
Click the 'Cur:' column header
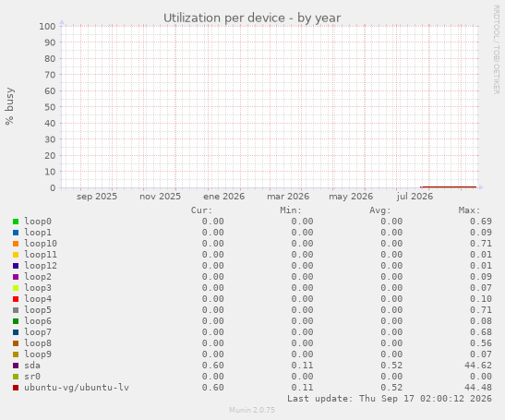(x=201, y=210)
